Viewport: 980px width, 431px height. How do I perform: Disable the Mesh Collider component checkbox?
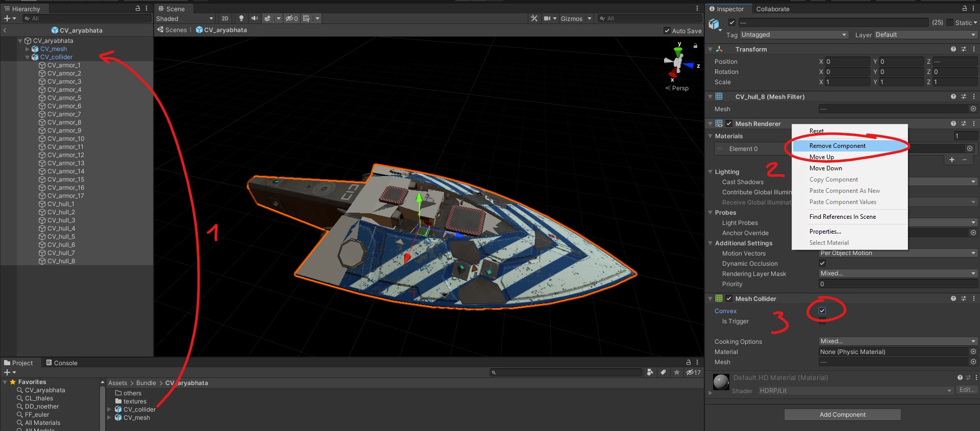coord(729,298)
